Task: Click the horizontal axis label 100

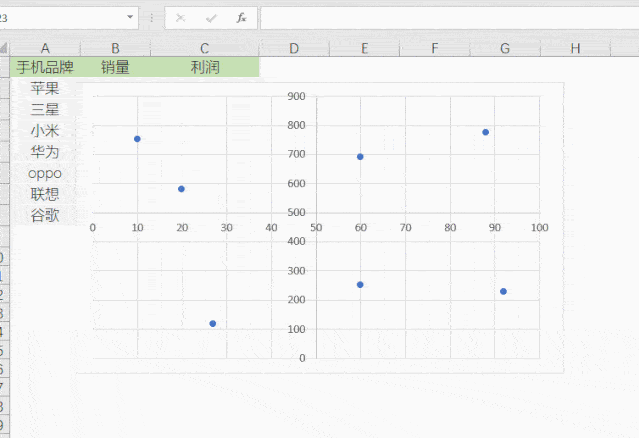Action: pyautogui.click(x=540, y=228)
